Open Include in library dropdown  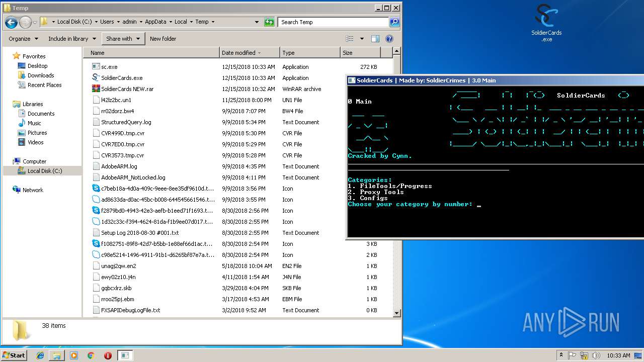[71, 39]
